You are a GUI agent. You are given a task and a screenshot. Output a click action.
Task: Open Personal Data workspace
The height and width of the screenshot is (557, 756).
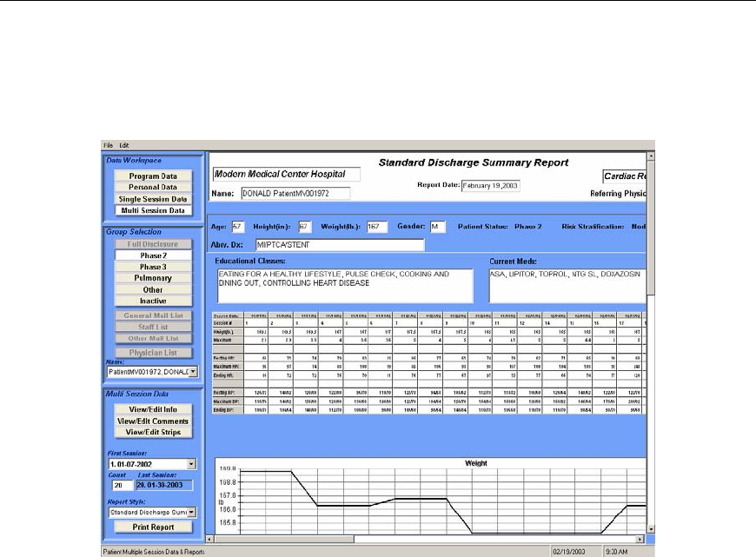(x=153, y=187)
